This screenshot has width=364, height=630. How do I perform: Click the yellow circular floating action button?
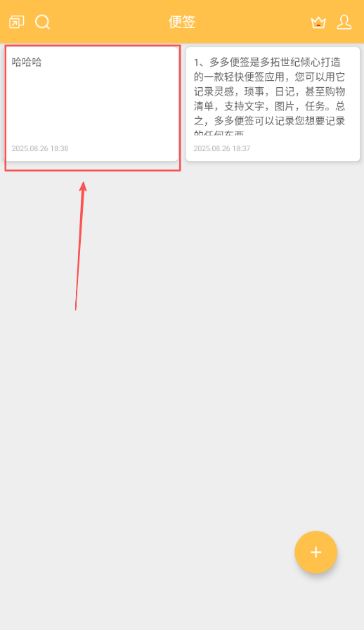click(316, 552)
